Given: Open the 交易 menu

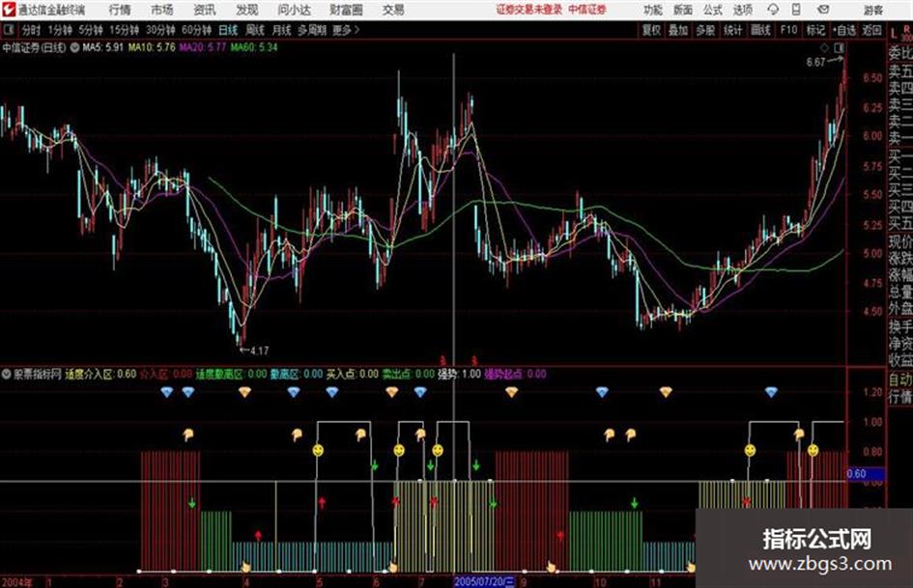Looking at the screenshot, I should [x=393, y=10].
